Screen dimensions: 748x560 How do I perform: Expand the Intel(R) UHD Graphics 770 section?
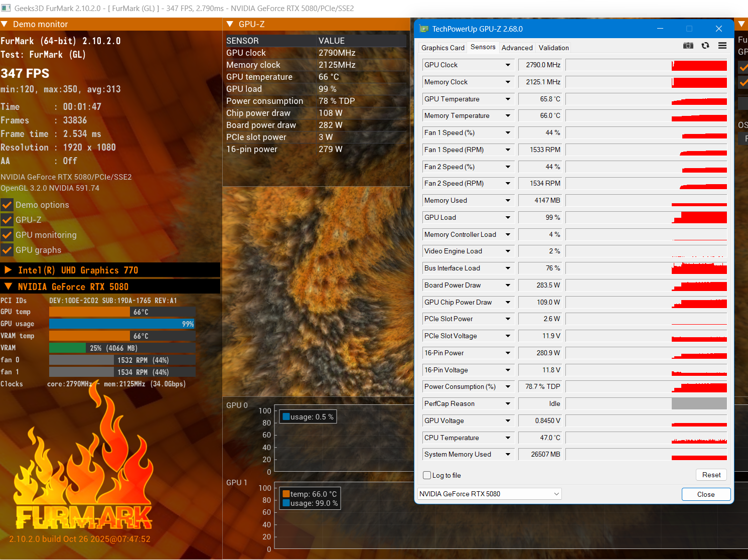pos(8,270)
